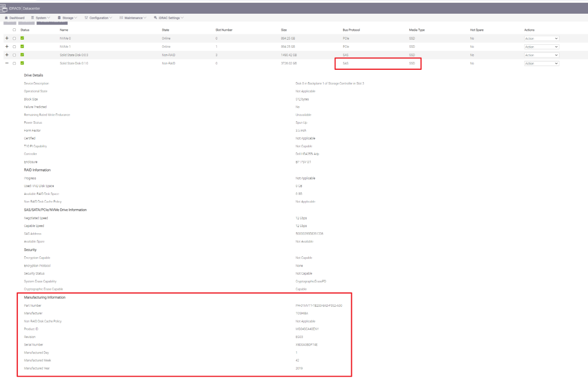Viewport: 588px width, 379px height.
Task: Check the Solid State Disk 0:0:3 row checkbox
Action: pos(14,55)
